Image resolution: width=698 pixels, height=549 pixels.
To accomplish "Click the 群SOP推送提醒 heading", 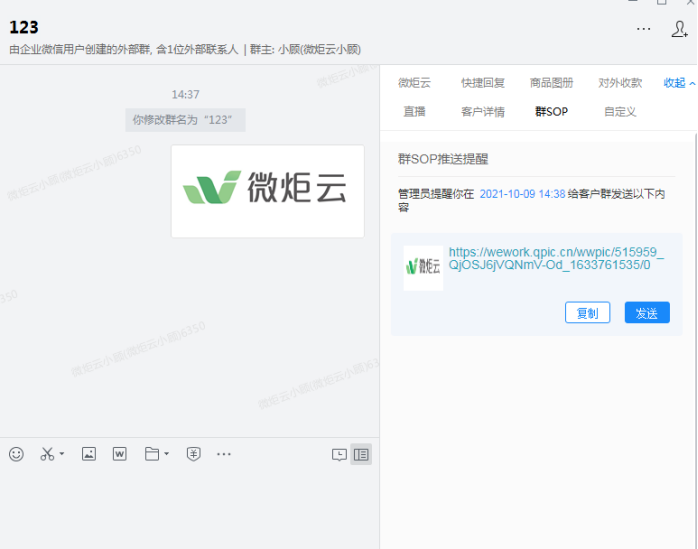I will pos(443,159).
